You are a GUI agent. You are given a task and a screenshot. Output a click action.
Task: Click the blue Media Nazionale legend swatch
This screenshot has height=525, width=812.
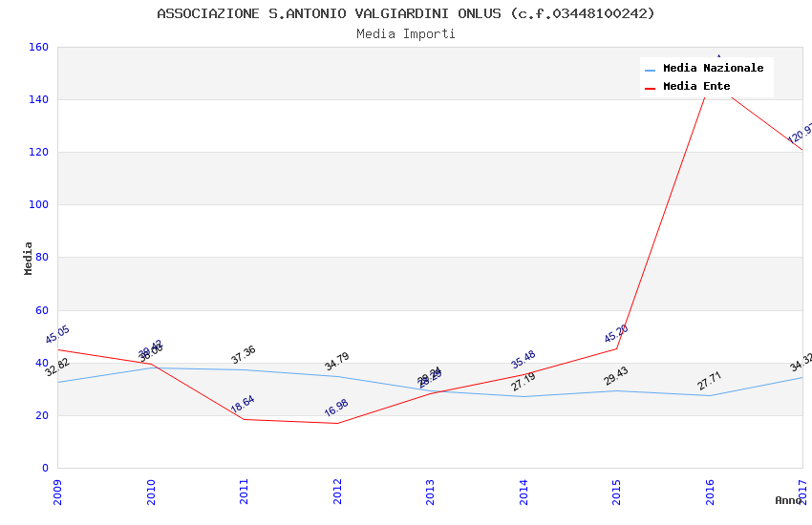click(650, 70)
